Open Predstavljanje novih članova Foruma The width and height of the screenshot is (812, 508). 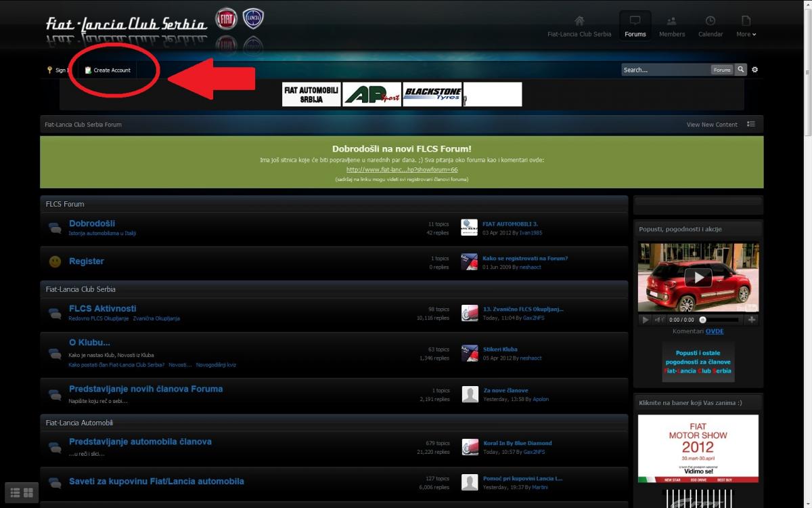click(x=146, y=389)
